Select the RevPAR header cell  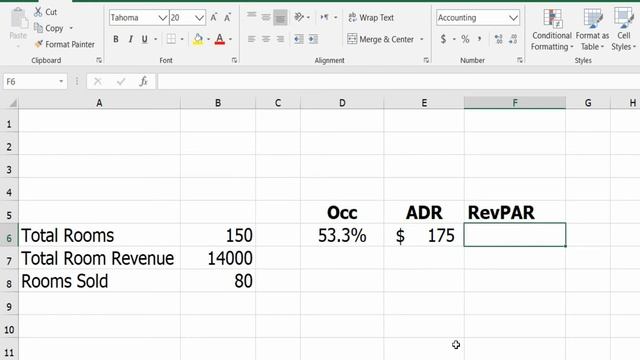coord(515,212)
